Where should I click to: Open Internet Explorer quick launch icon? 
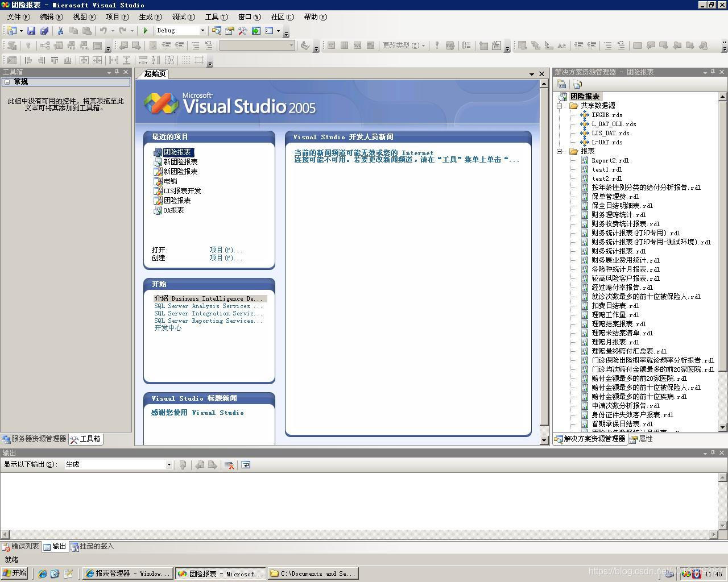(42, 574)
